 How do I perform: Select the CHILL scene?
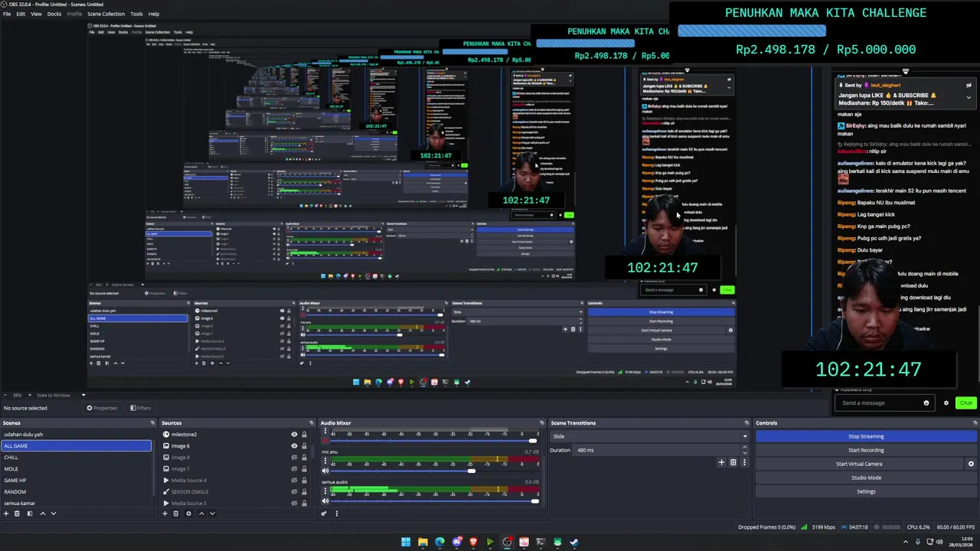pyautogui.click(x=77, y=458)
